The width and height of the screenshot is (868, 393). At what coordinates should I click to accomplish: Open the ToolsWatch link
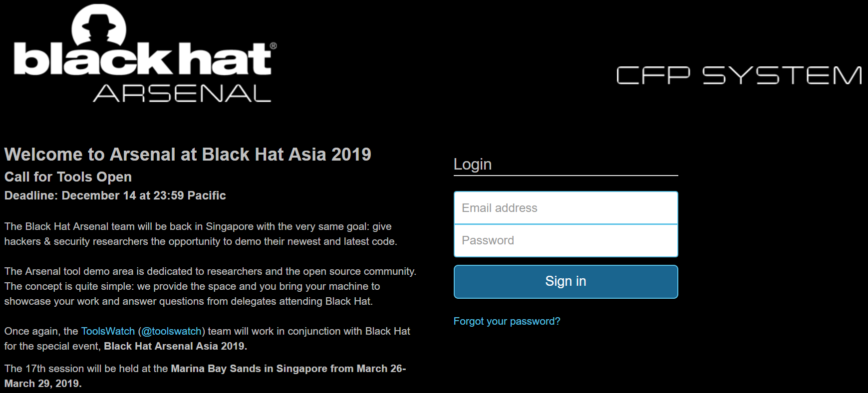pyautogui.click(x=108, y=331)
